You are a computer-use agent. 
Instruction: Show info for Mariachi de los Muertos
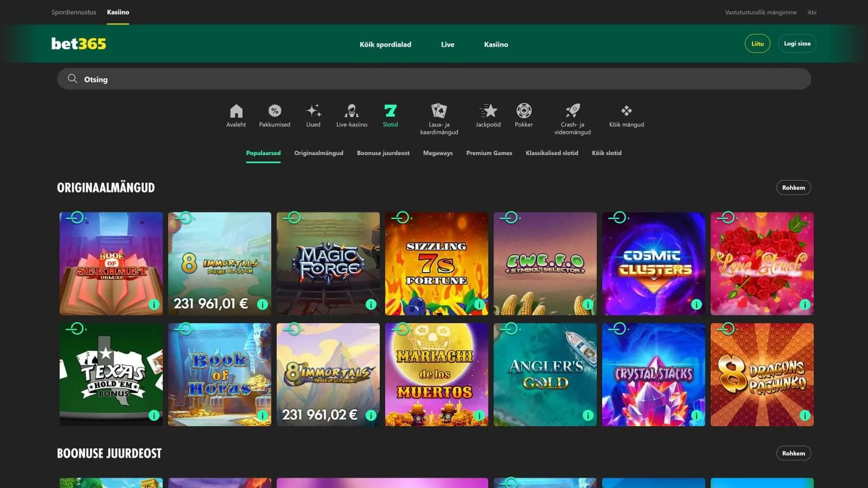point(480,416)
